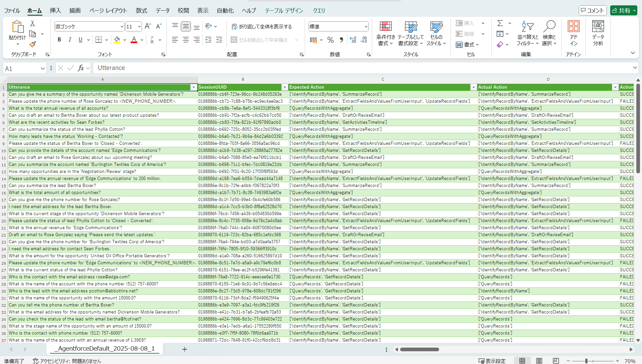Open Sort and Filter (並べ替えとフィルター)
The image size is (642, 364).
pyautogui.click(x=527, y=33)
